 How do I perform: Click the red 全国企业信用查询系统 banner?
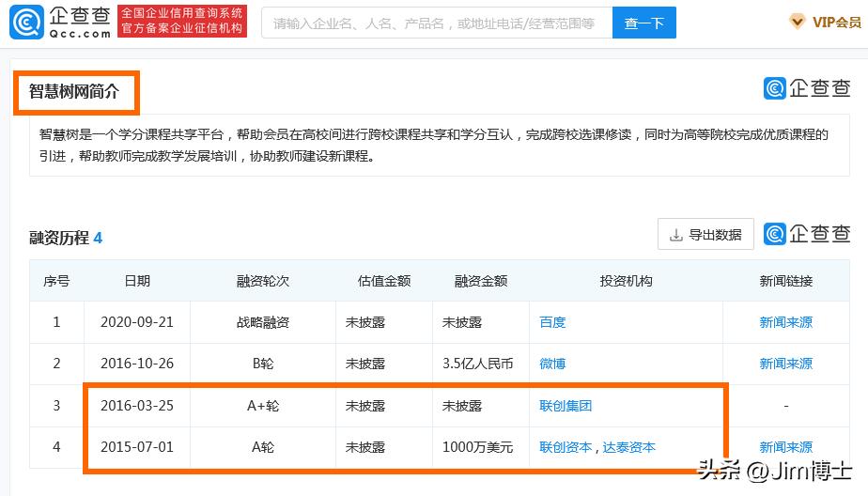(182, 21)
